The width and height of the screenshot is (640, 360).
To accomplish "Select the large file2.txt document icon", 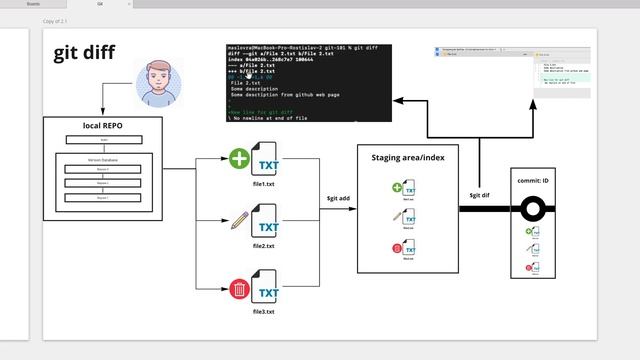I will pyautogui.click(x=264, y=221).
